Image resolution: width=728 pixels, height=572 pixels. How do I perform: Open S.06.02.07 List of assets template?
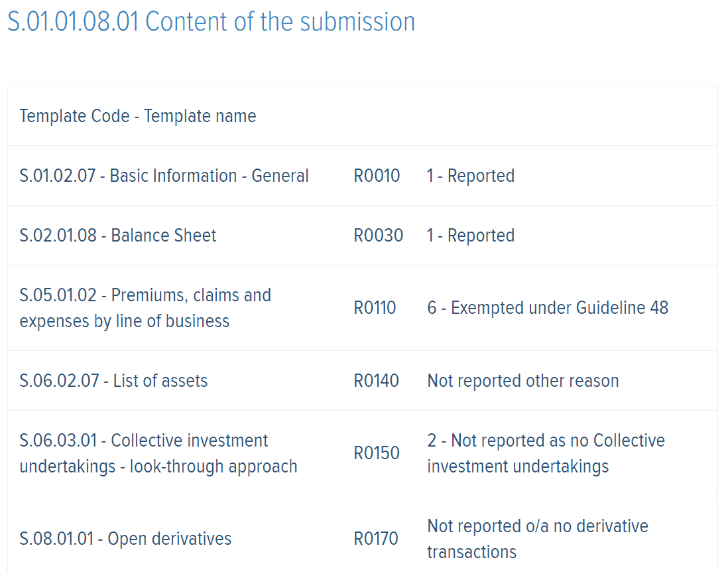pyautogui.click(x=114, y=380)
